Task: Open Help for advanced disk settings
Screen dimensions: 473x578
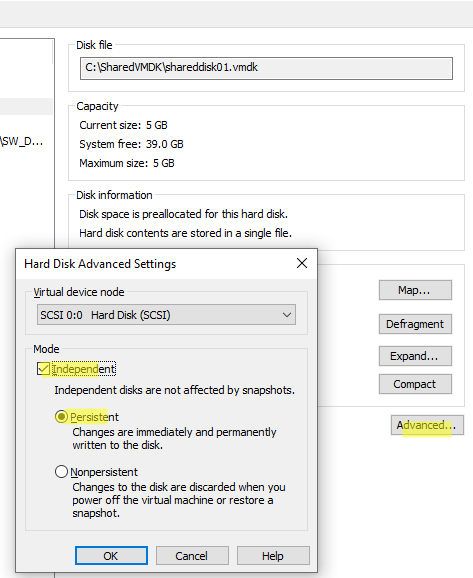Action: coord(273,556)
